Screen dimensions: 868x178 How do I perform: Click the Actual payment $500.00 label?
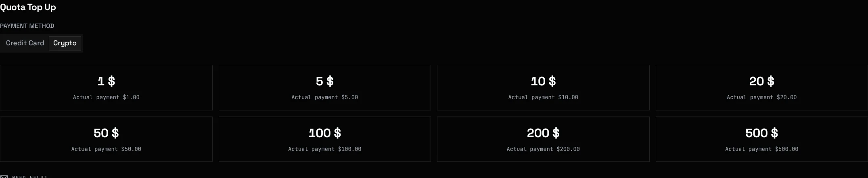click(x=762, y=149)
